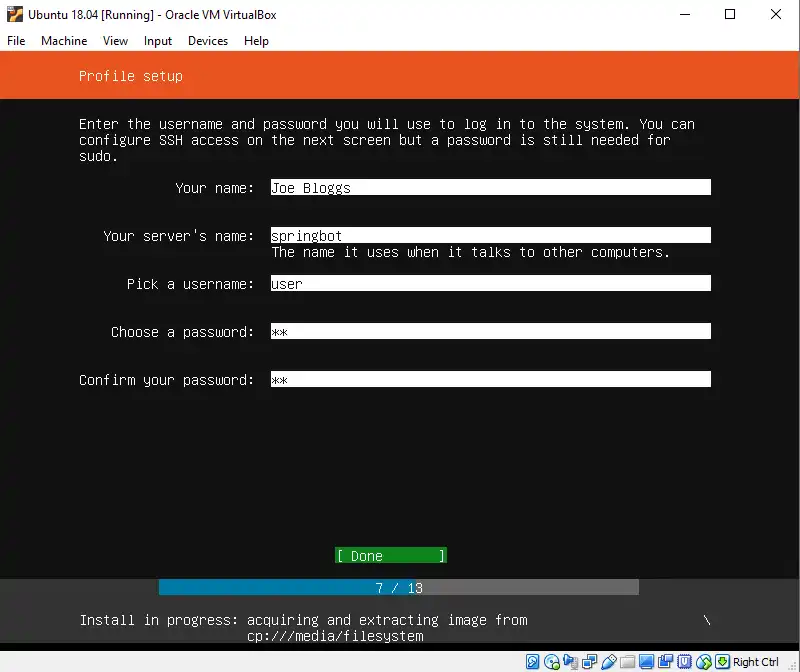This screenshot has height=672, width=800.
Task: Open the network adapter status icon
Action: [x=590, y=662]
